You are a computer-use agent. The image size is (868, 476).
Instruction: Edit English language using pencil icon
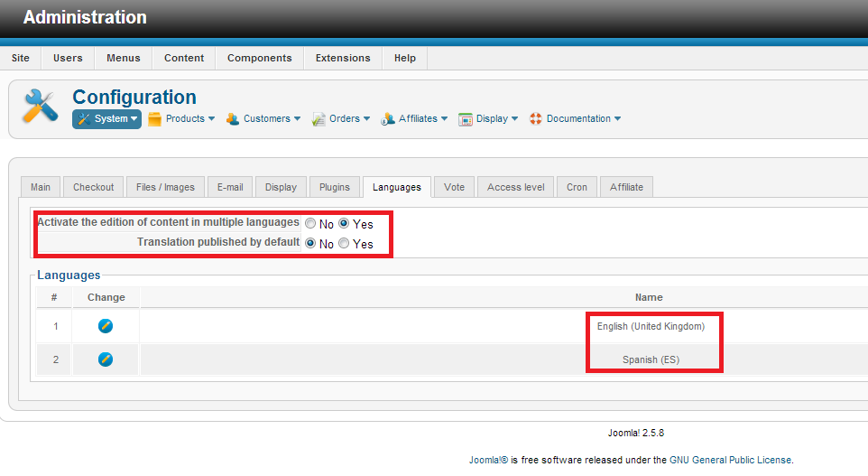click(x=106, y=326)
